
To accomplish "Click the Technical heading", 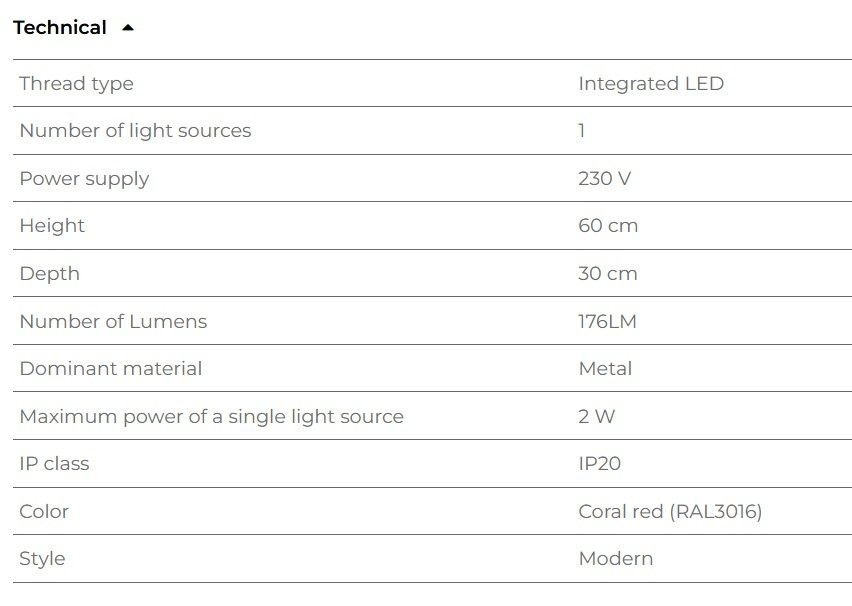I will point(60,28).
